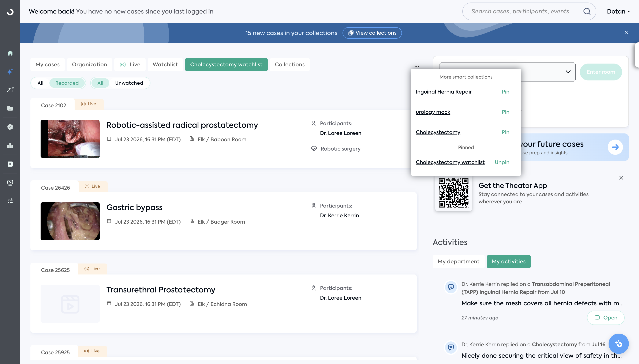Screen dimensions: 639x364
Task: Open the sliders settings sidebar icon
Action: point(10,201)
